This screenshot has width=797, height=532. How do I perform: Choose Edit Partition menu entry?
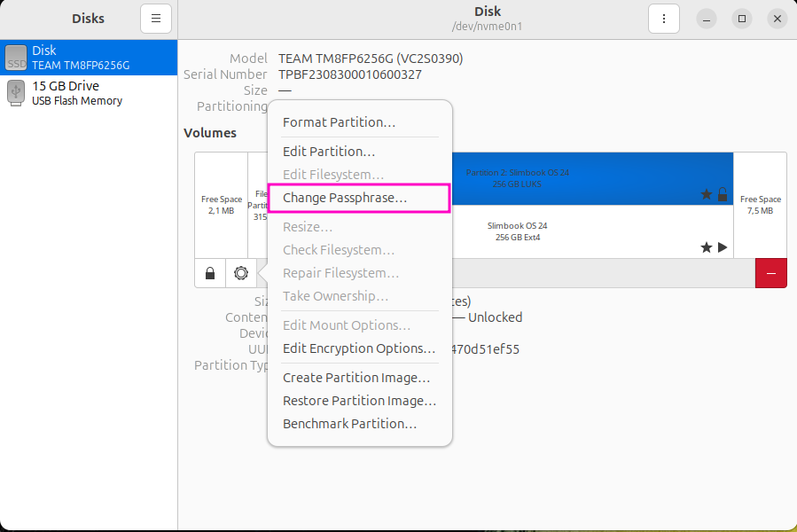pos(329,152)
